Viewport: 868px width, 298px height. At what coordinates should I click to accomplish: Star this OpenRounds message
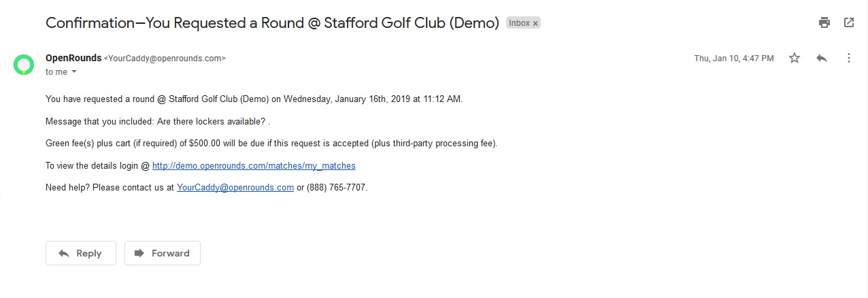click(795, 59)
